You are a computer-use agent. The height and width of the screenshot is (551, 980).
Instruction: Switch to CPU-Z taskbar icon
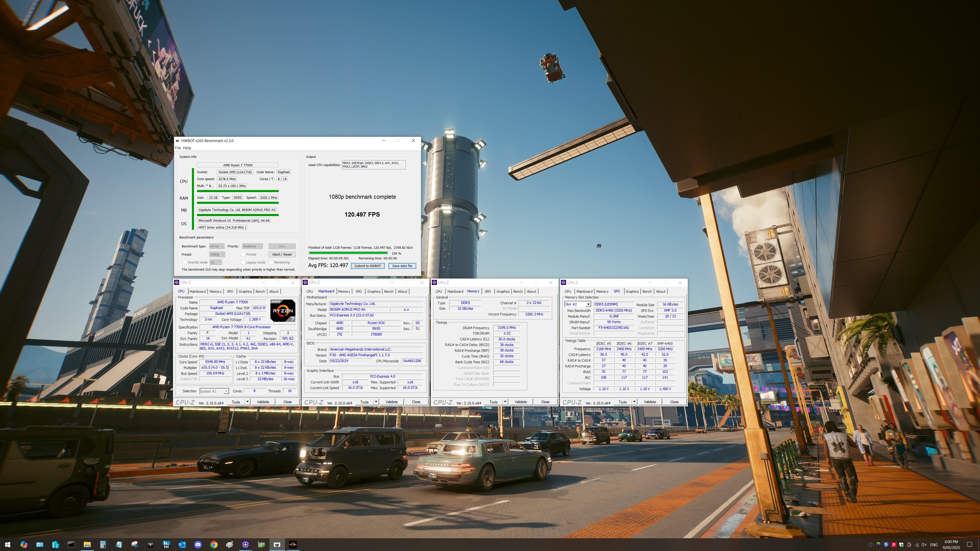pos(245,545)
